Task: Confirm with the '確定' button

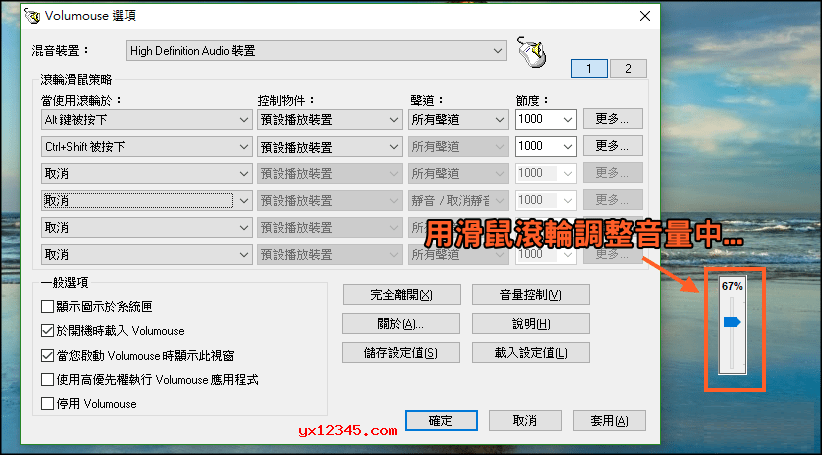Action: point(441,420)
